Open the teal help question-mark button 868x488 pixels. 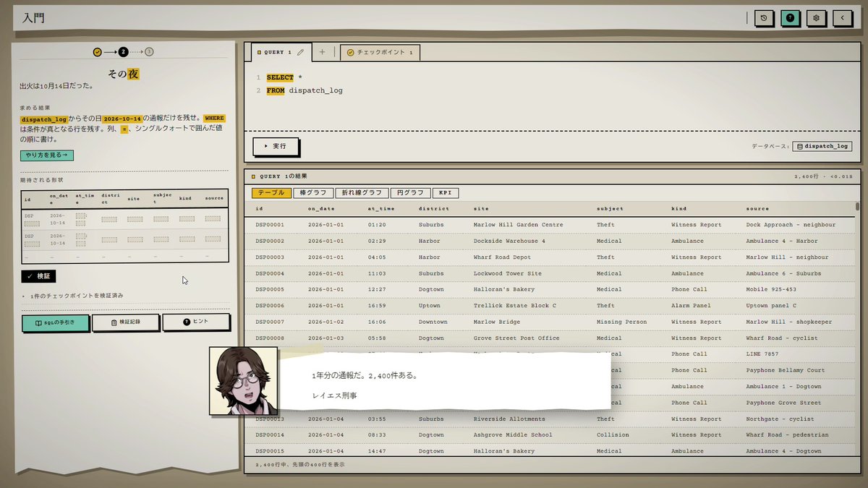click(791, 18)
